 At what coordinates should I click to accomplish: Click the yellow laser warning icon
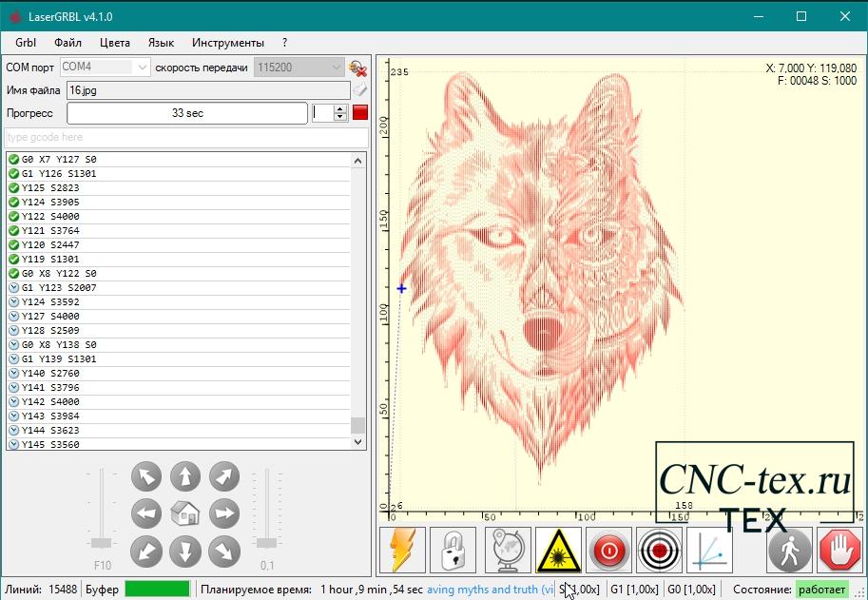(559, 550)
